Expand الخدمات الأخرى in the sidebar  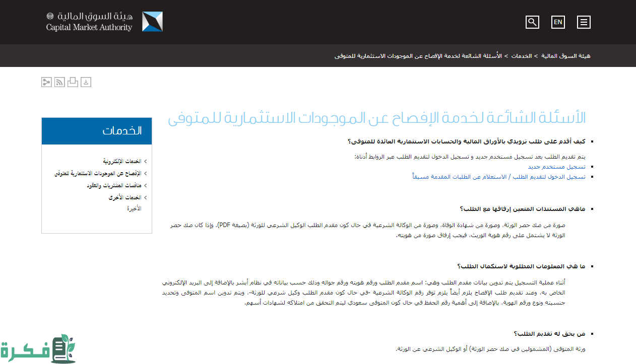(125, 197)
